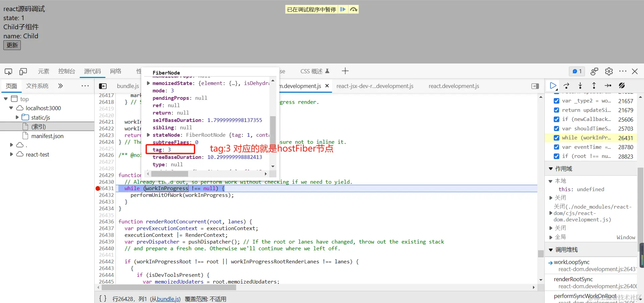Image resolution: width=644 pixels, height=303 pixels.
Task: Step over using the paused overlay icon
Action: [354, 9]
